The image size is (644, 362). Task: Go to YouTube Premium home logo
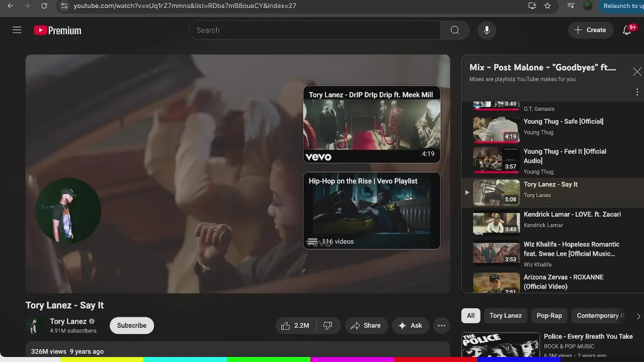(x=57, y=31)
